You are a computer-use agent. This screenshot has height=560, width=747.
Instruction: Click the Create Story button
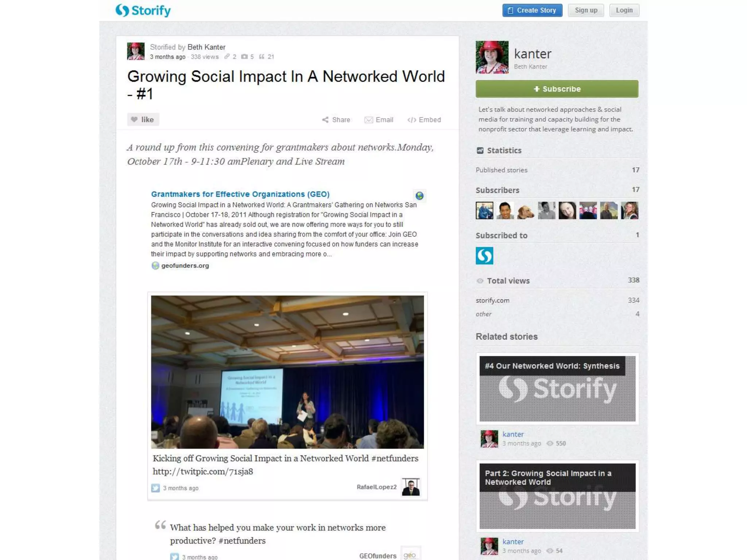pyautogui.click(x=532, y=10)
